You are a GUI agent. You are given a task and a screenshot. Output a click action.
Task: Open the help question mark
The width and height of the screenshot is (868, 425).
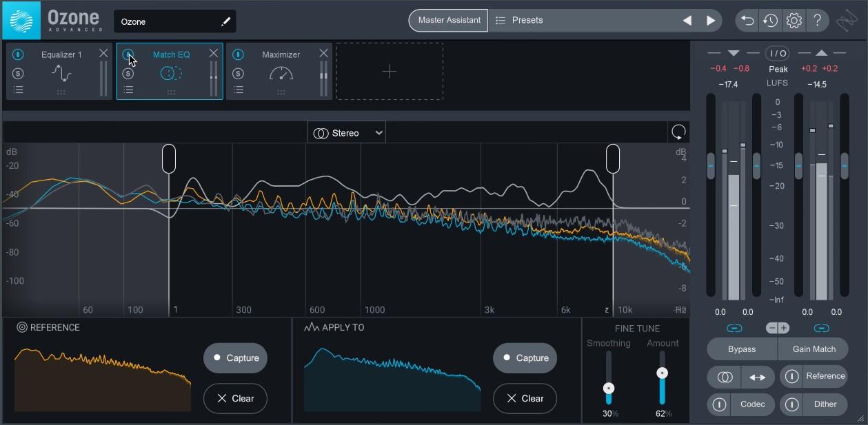[817, 21]
